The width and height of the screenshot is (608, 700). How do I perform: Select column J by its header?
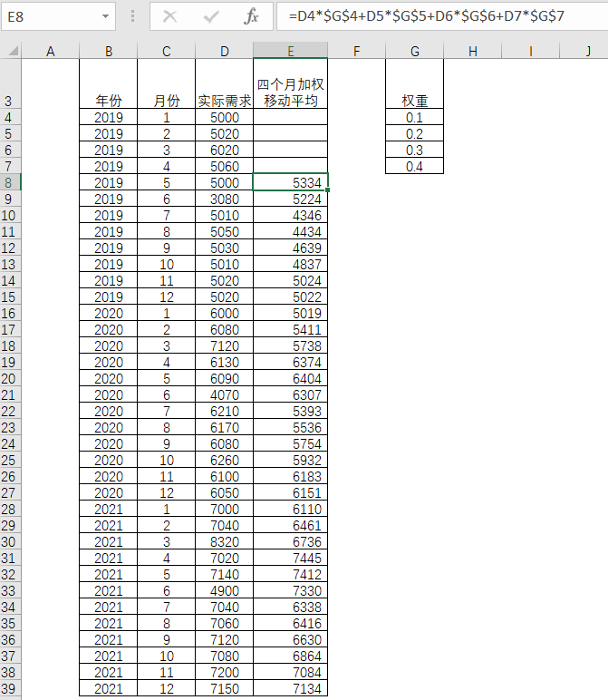[588, 52]
